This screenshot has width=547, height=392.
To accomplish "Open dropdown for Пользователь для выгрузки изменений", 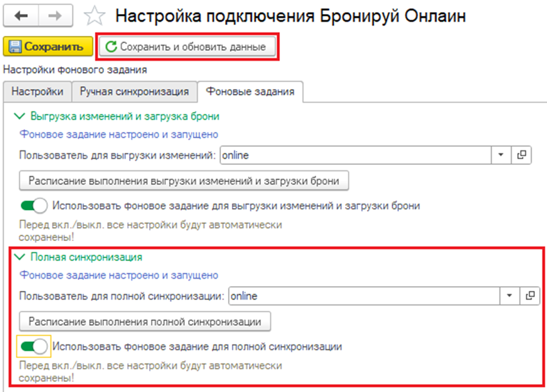I will (501, 155).
